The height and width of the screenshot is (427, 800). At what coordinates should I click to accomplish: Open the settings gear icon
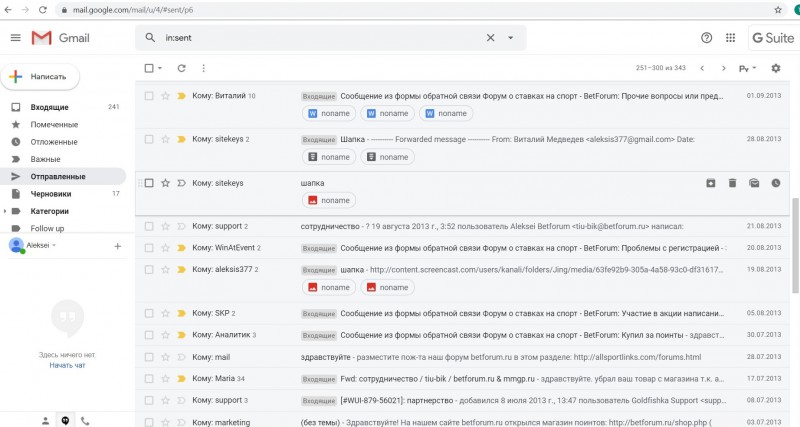click(x=776, y=68)
